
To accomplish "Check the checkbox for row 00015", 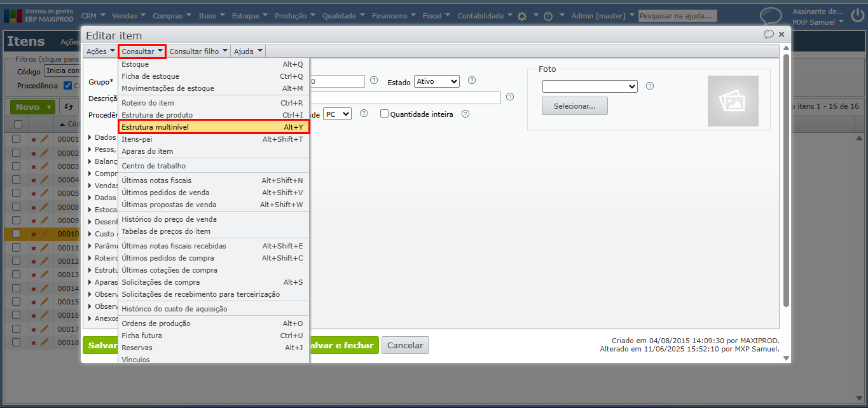I will (17, 301).
